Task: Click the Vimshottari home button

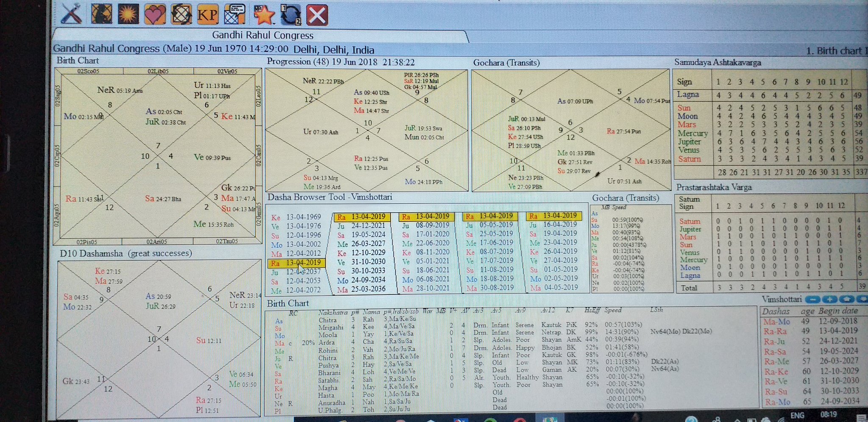Action: pos(846,300)
